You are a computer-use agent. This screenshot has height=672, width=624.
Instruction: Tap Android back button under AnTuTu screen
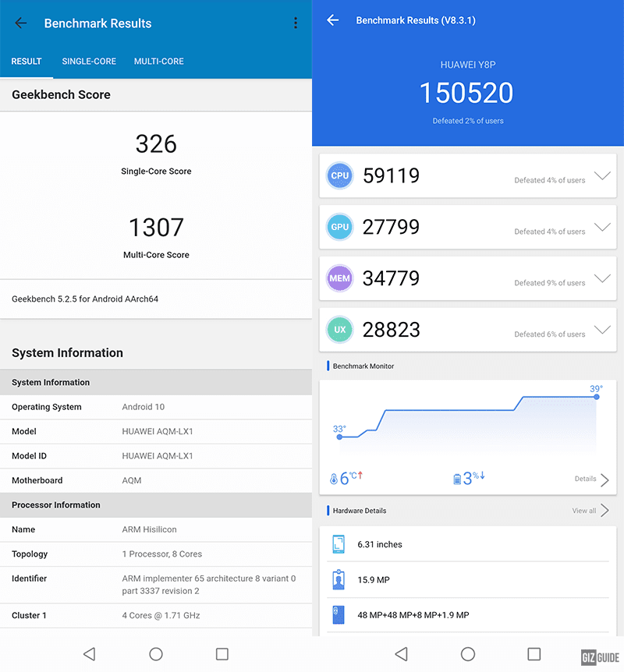401,654
